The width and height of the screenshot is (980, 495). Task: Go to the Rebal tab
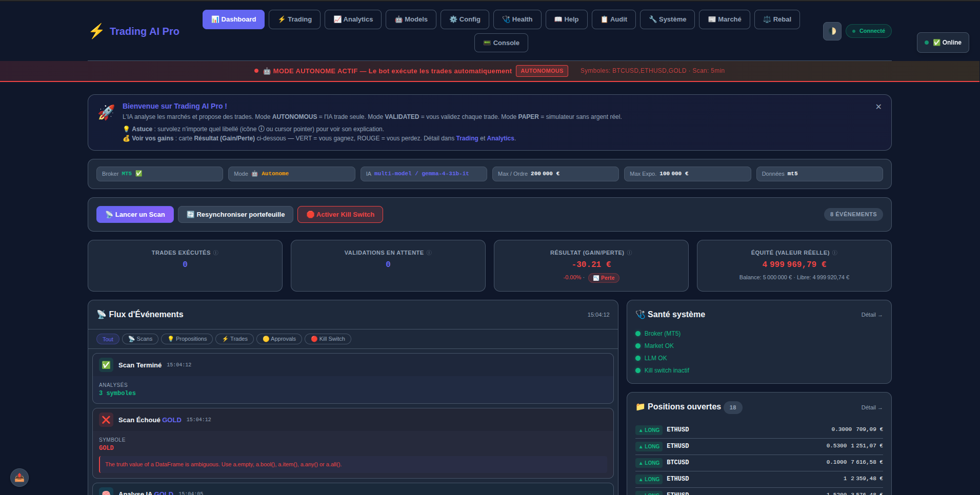[777, 19]
